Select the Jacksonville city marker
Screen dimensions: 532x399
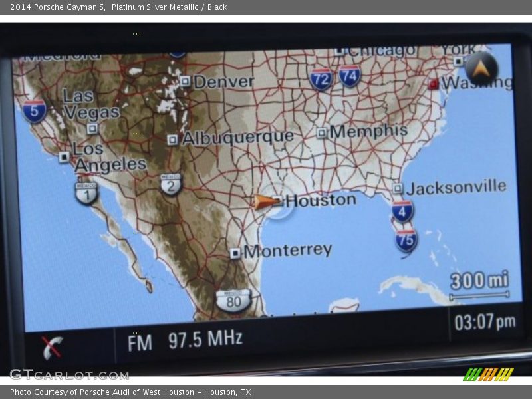pyautogui.click(x=398, y=188)
